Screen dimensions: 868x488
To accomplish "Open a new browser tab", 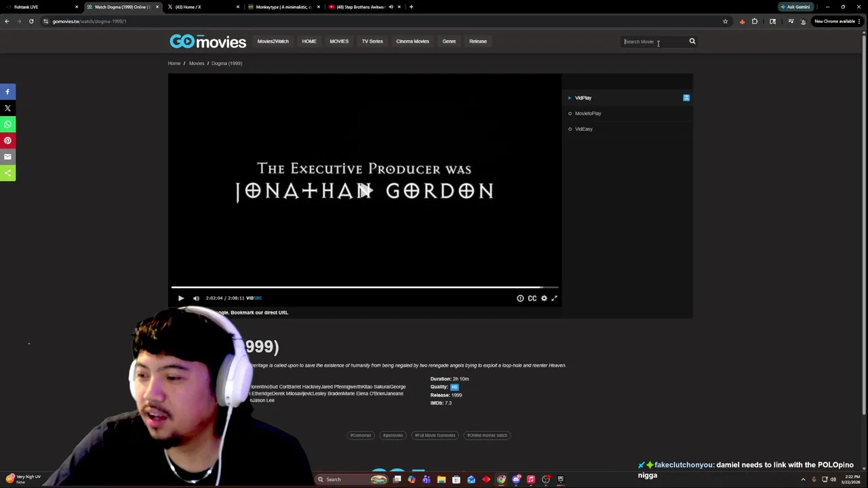I will [x=411, y=7].
